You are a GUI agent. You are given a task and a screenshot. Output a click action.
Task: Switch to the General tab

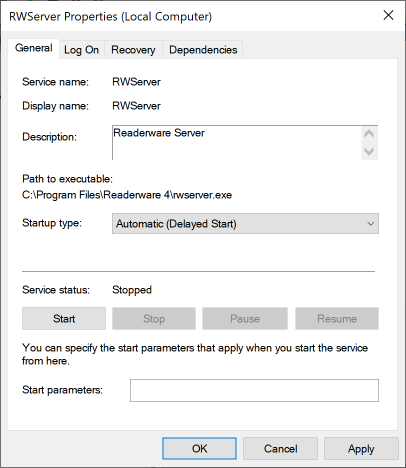click(x=34, y=49)
